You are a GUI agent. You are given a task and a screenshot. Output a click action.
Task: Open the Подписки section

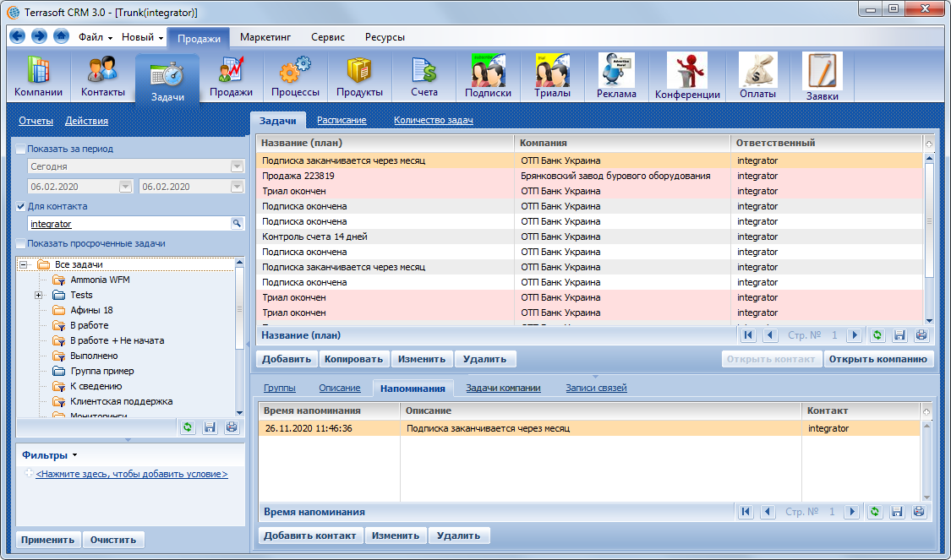(489, 77)
